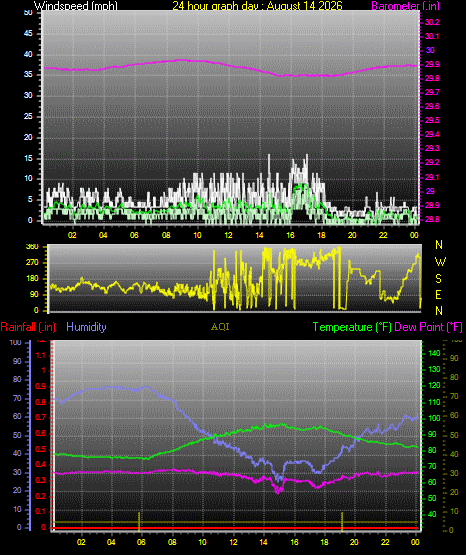
Task: Click the '20' hour label under the bottom chart
Action: click(x=354, y=542)
